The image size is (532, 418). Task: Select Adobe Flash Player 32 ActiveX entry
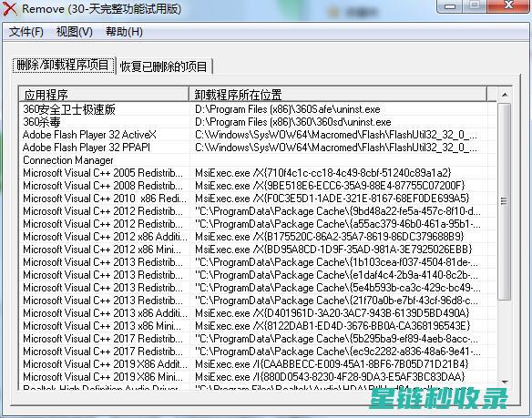pos(257,135)
